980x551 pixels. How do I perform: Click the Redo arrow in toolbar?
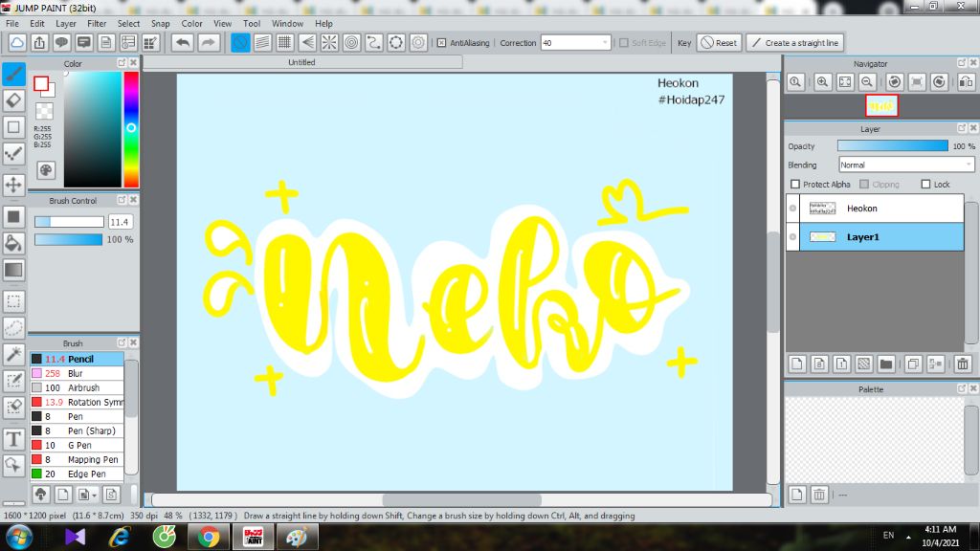(208, 42)
